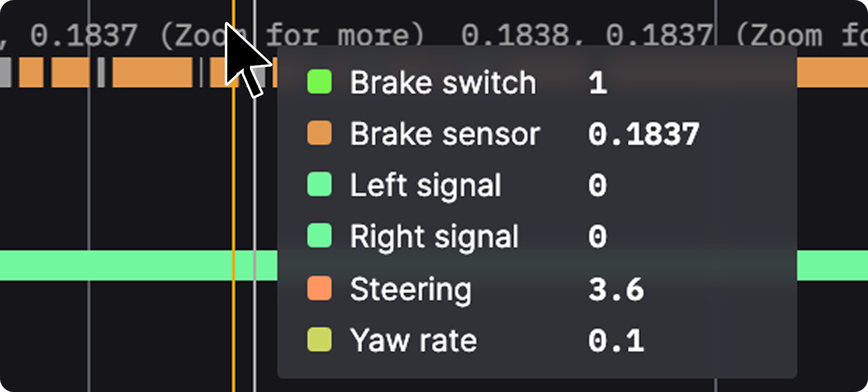
Task: Click the Brake sensor orange color swatch
Action: coord(319,134)
